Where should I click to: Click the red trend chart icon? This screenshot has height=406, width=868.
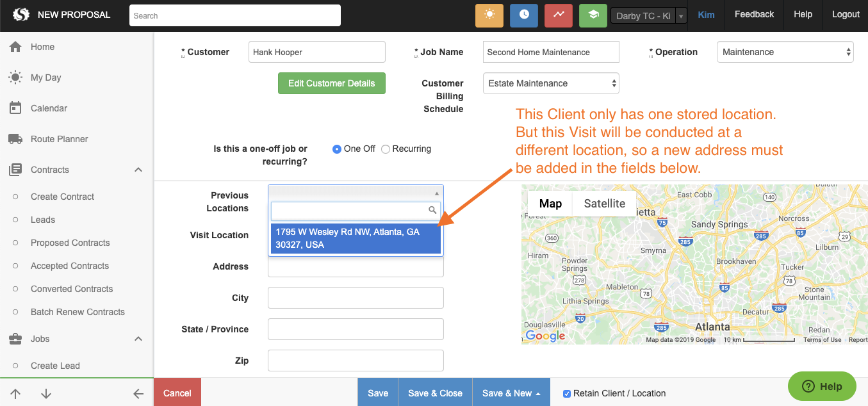[558, 14]
